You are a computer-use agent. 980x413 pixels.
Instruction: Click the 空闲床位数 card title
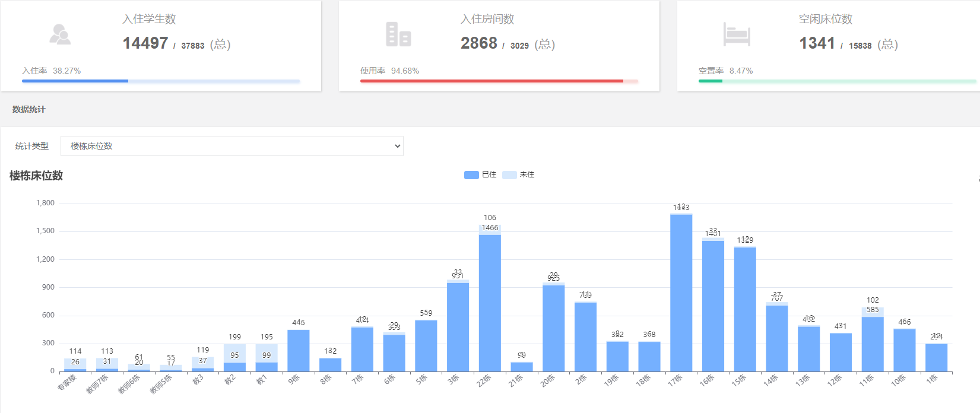[825, 19]
